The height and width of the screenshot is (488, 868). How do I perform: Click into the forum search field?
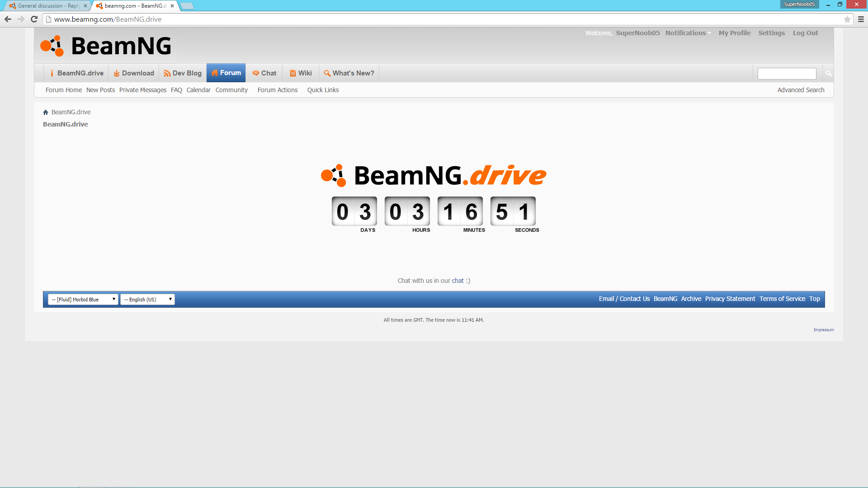787,73
